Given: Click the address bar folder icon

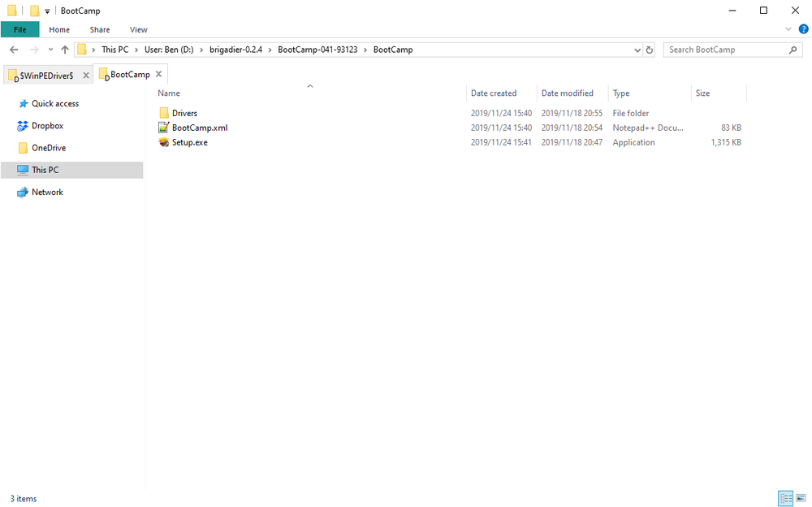Looking at the screenshot, I should (x=82, y=50).
